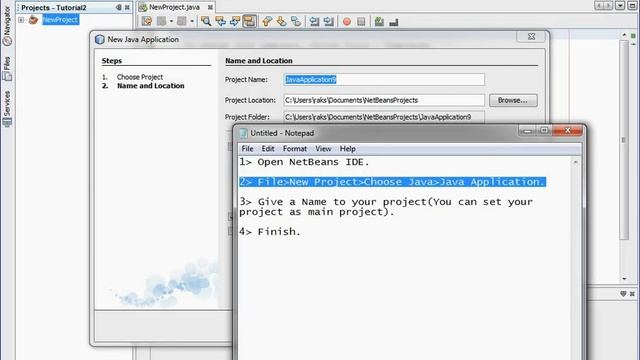Click NetBeans editor scrollbar down arrow
The height and width of the screenshot is (360, 640).
coord(624,279)
